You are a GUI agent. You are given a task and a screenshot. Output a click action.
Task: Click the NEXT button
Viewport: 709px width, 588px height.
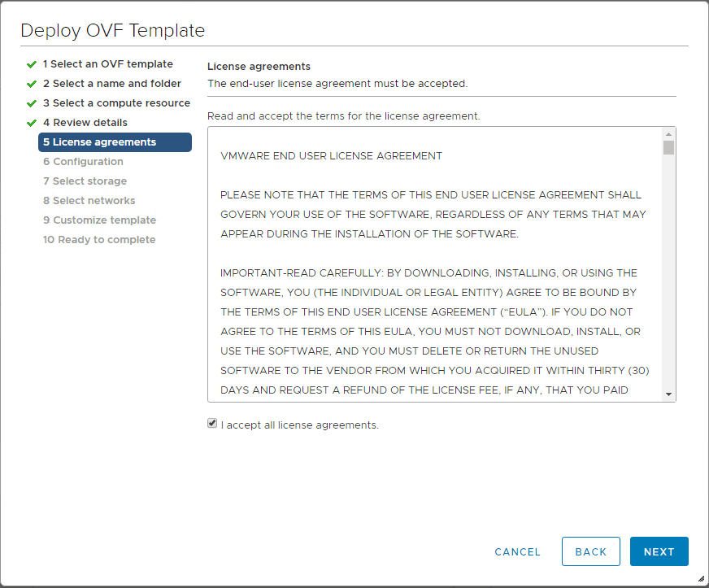[659, 551]
